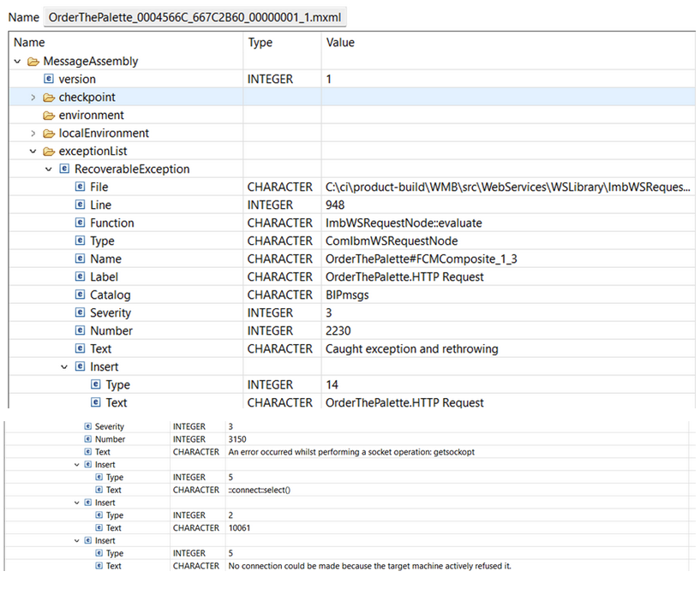Collapse the Insert node with refused connection text
This screenshot has width=700, height=589.
tap(77, 540)
